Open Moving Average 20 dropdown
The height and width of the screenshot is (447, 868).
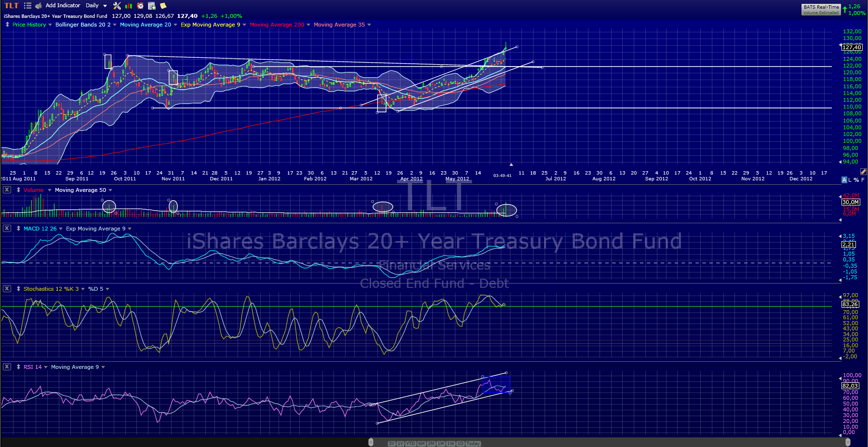175,25
